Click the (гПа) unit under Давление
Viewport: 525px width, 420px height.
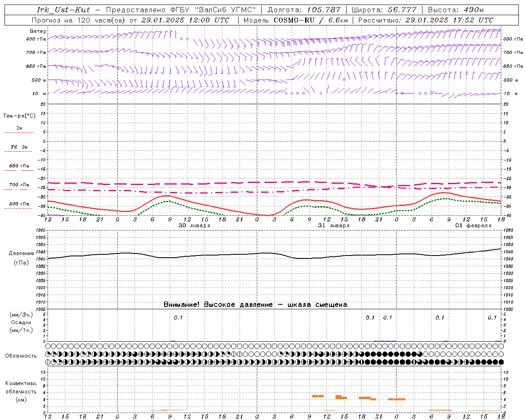click(x=21, y=263)
